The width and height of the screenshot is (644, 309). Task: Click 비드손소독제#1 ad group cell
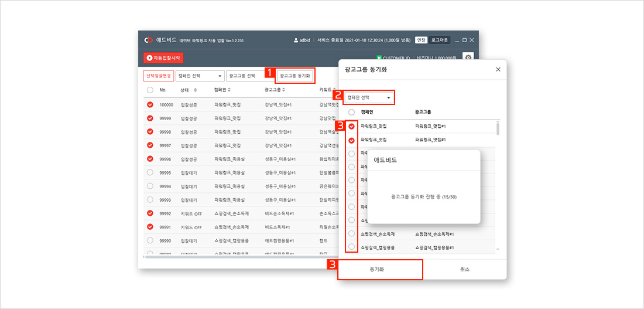click(279, 213)
